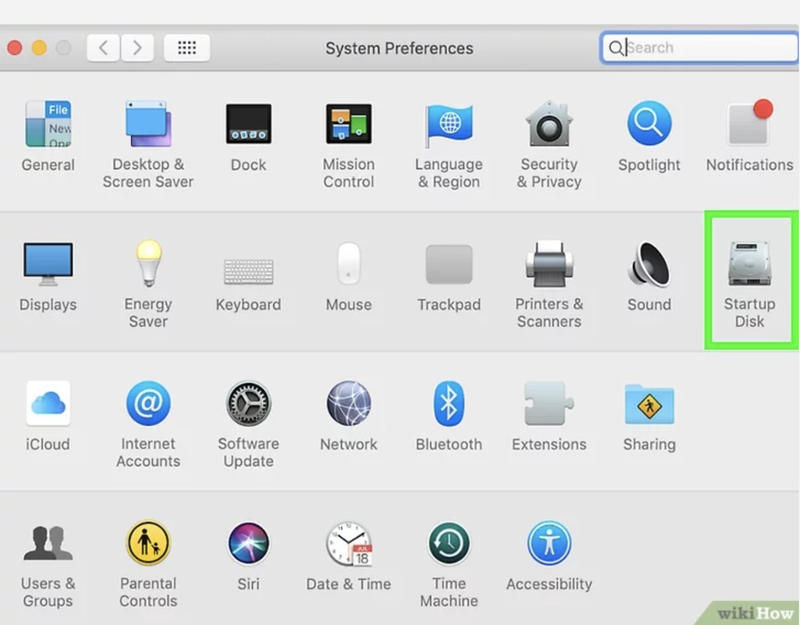Click the forward navigation arrow button
800x625 pixels.
point(137,47)
